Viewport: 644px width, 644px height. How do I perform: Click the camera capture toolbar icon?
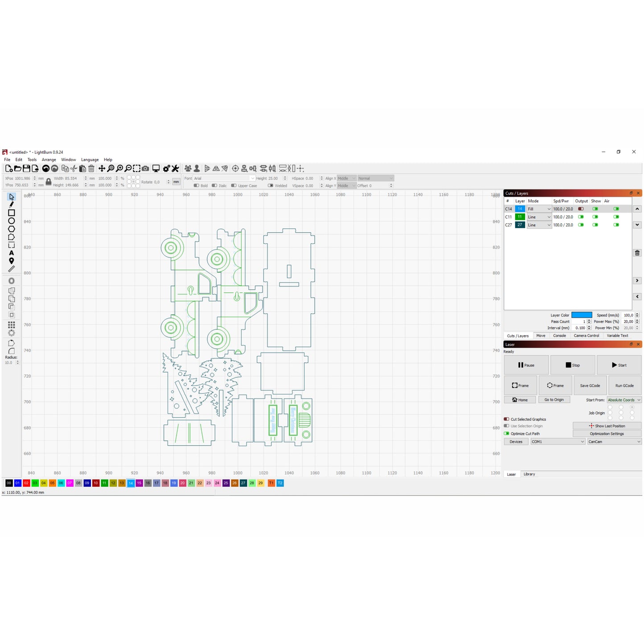(x=145, y=168)
